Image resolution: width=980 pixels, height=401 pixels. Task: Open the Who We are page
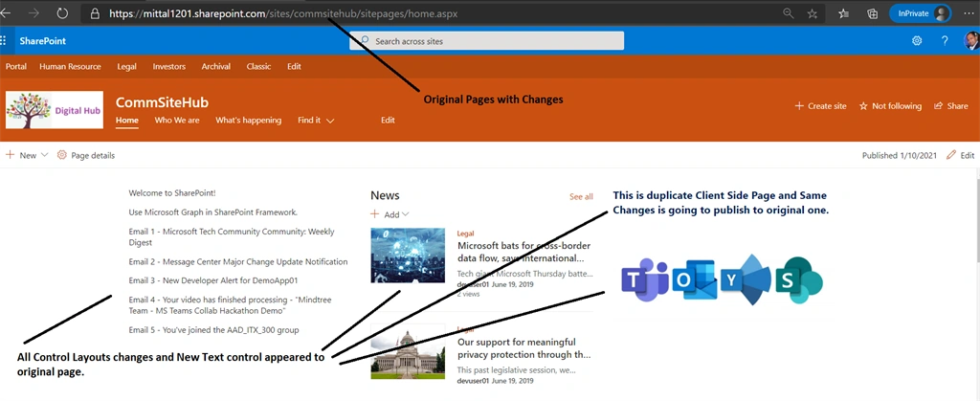click(x=177, y=121)
